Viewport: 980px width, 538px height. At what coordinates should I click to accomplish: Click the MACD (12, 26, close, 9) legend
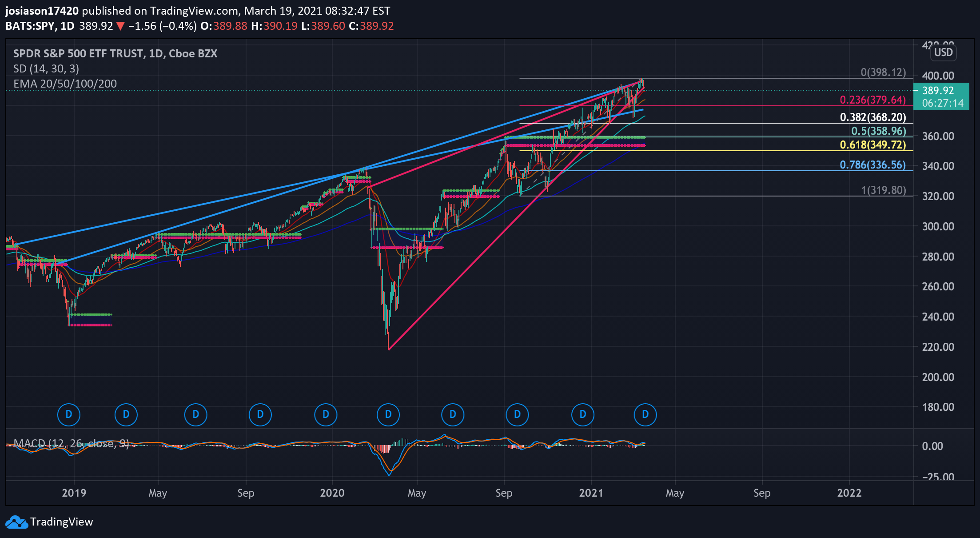(x=71, y=443)
